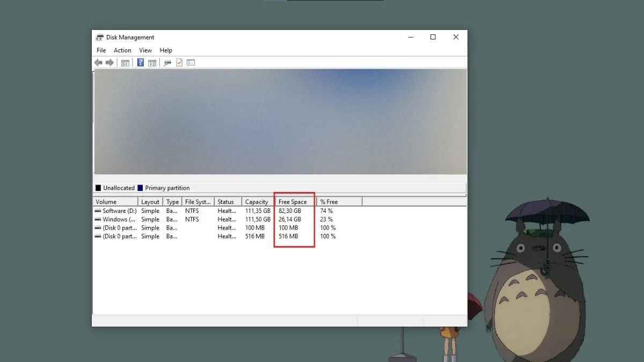
Task: Toggle the Show/Hide Console Tree icon
Action: coord(125,63)
